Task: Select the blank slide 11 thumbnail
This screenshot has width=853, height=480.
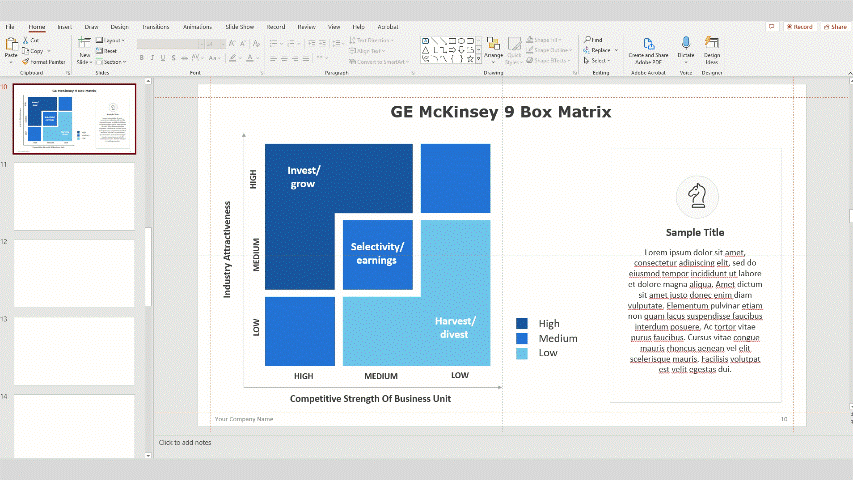Action: [74, 196]
